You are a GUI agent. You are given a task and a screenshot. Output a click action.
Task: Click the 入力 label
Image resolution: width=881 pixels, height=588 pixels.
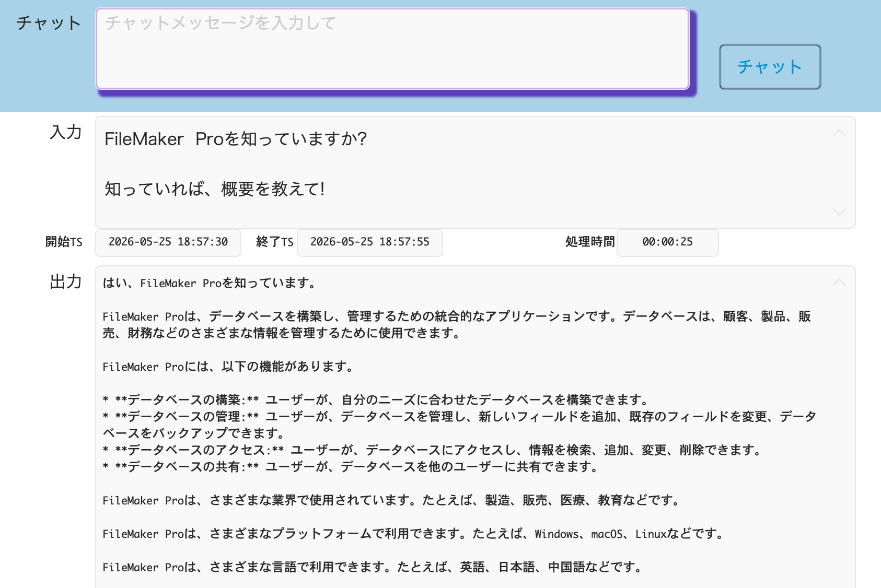click(x=66, y=132)
